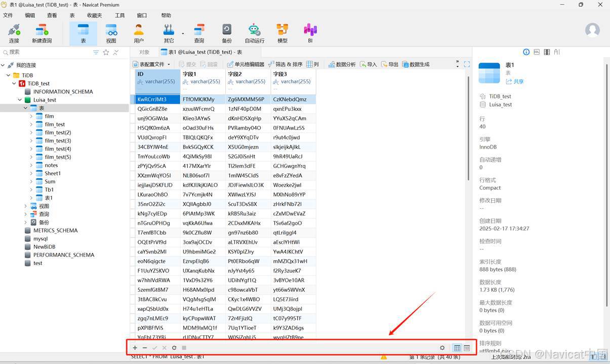Open the 编辑 menu
The width and height of the screenshot is (610, 364).
30,15
